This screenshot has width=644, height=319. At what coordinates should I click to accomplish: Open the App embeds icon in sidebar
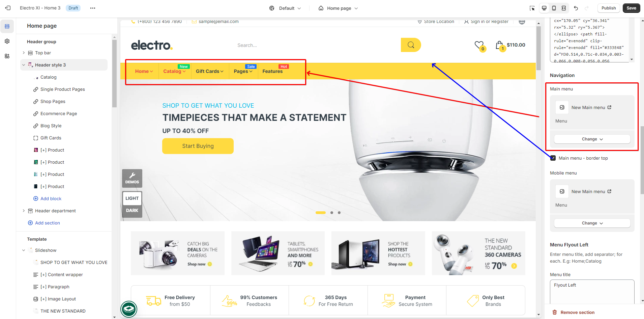[x=7, y=56]
